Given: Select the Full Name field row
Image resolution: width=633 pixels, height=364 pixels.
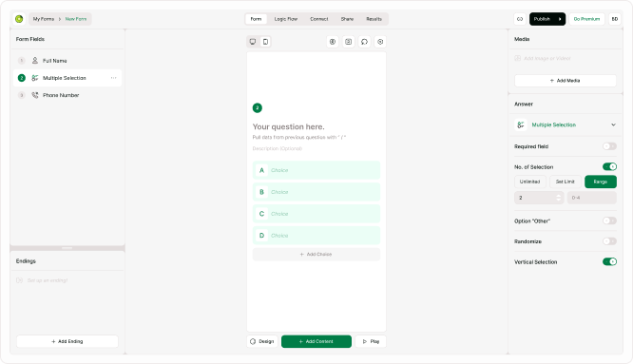Looking at the screenshot, I should (67, 61).
